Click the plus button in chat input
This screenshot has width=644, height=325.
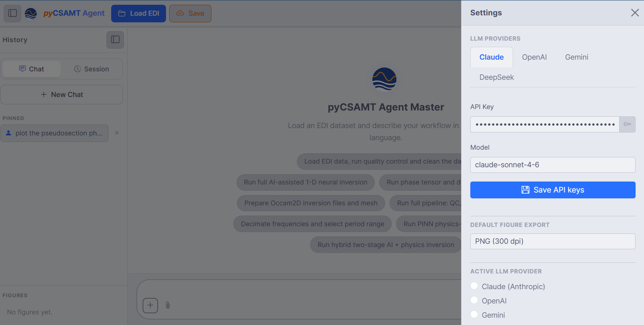pyautogui.click(x=150, y=305)
